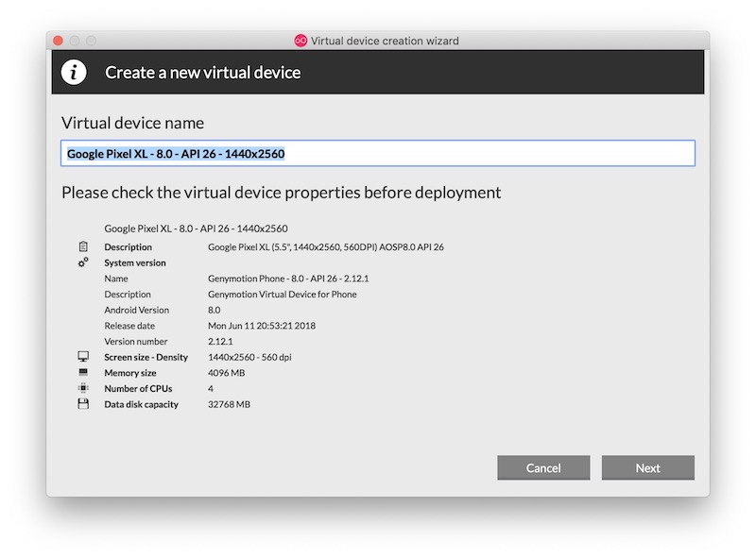Focus the Virtual device name field
Image resolution: width=756 pixels, height=558 pixels.
point(378,154)
